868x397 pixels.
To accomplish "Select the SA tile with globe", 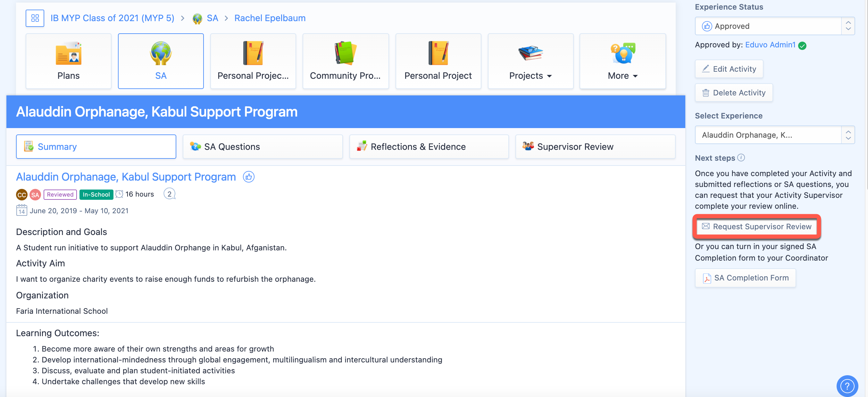I will pos(161,61).
